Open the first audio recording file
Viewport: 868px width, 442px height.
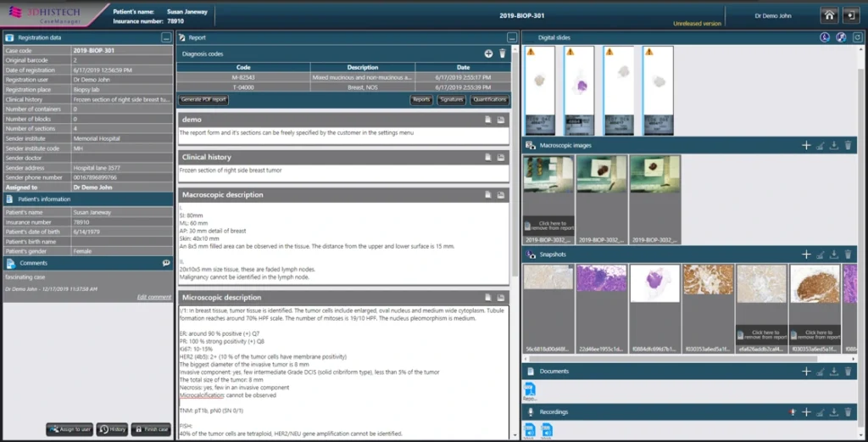[x=529, y=430]
